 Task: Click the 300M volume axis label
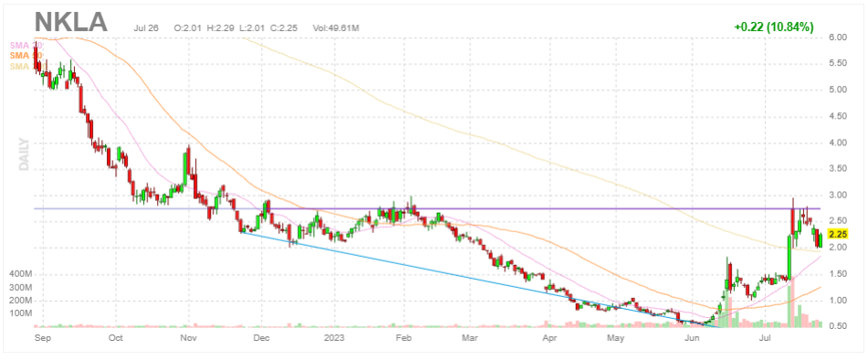pyautogui.click(x=20, y=288)
